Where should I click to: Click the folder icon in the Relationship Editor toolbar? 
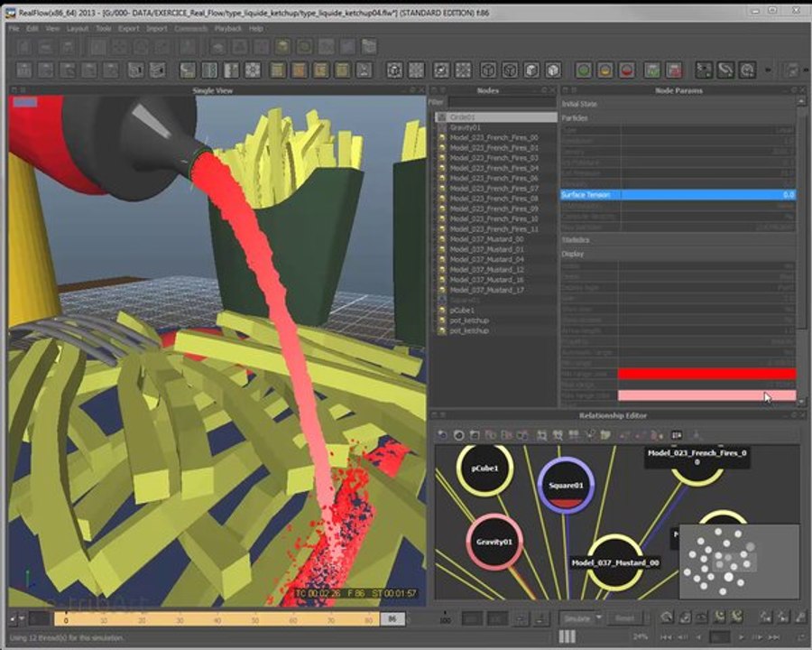click(604, 435)
